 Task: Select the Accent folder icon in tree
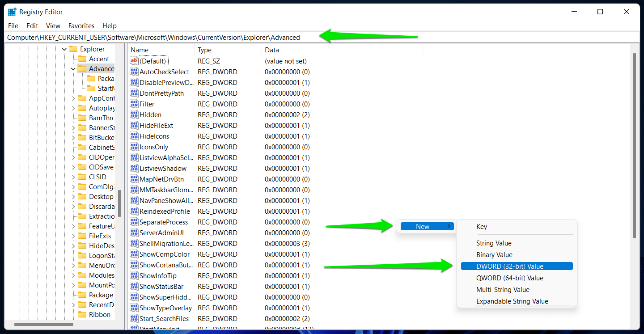point(82,59)
